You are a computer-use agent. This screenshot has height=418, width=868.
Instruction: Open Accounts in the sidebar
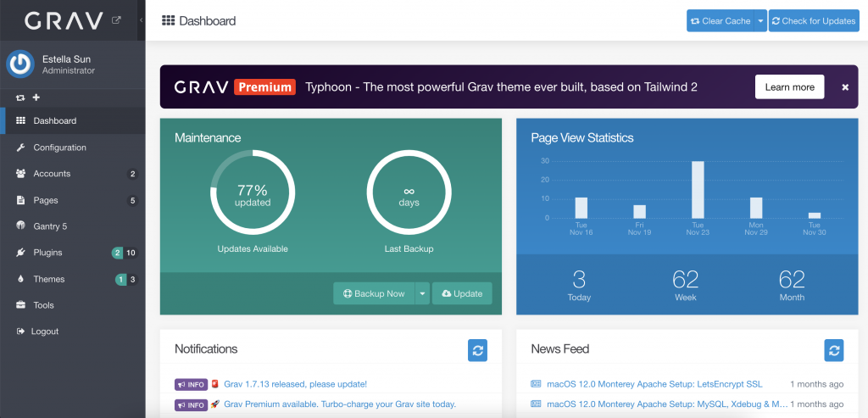73,174
